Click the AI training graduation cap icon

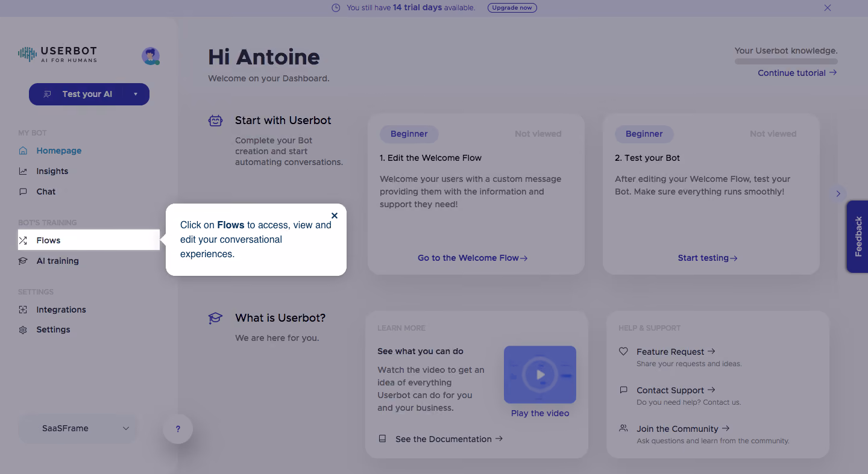click(23, 261)
